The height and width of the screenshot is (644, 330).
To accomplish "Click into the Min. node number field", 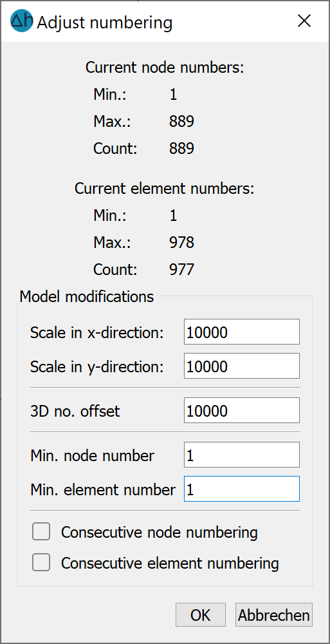I will [x=242, y=455].
